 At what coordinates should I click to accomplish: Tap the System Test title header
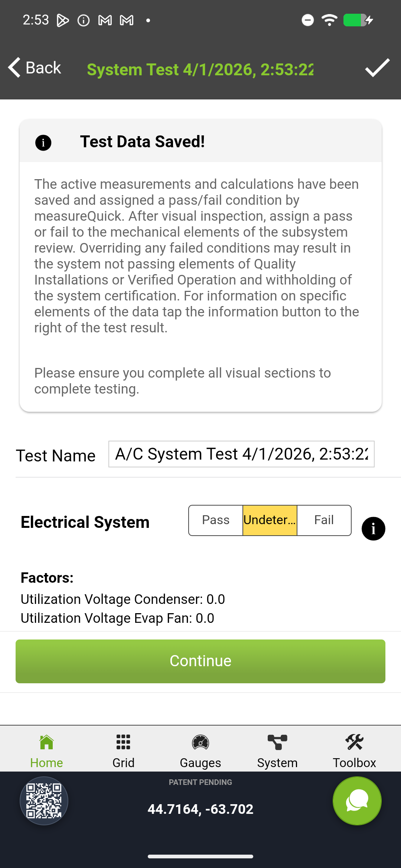click(200, 70)
